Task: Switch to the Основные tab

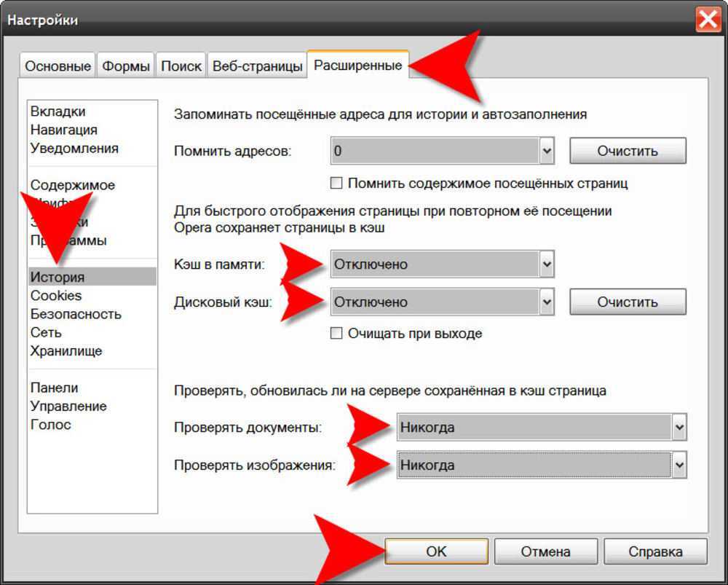Action: (x=58, y=66)
